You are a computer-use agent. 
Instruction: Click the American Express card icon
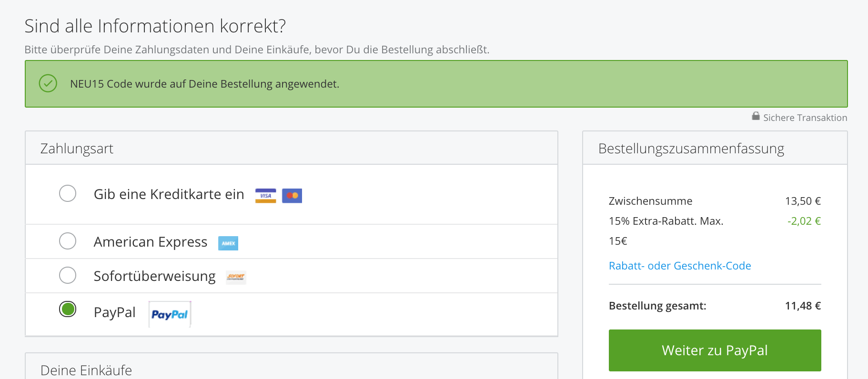click(228, 243)
